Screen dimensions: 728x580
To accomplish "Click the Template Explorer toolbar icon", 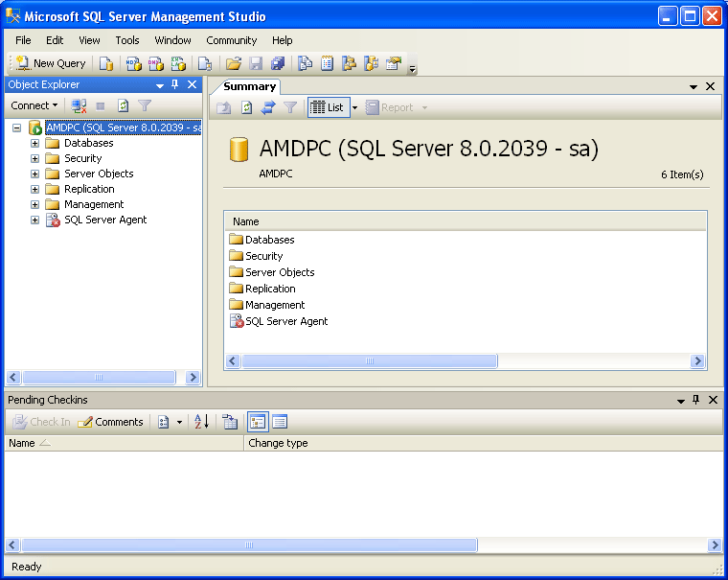I will click(x=371, y=63).
